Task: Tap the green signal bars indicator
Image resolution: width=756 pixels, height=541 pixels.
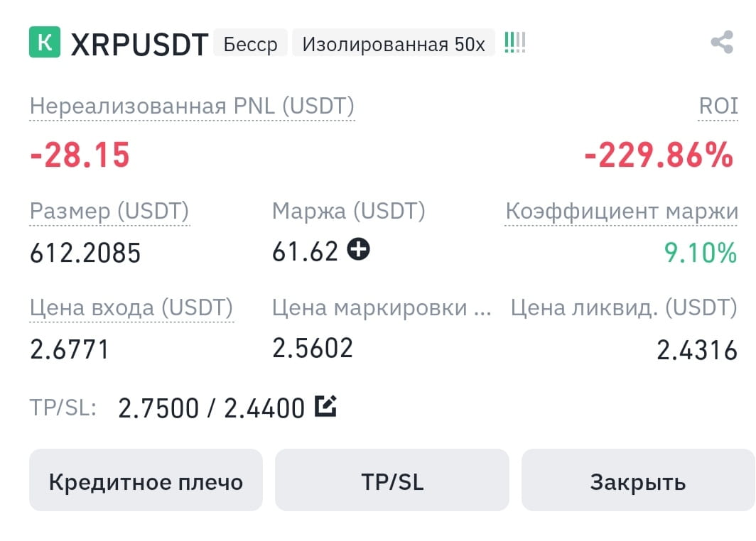Action: [x=515, y=43]
